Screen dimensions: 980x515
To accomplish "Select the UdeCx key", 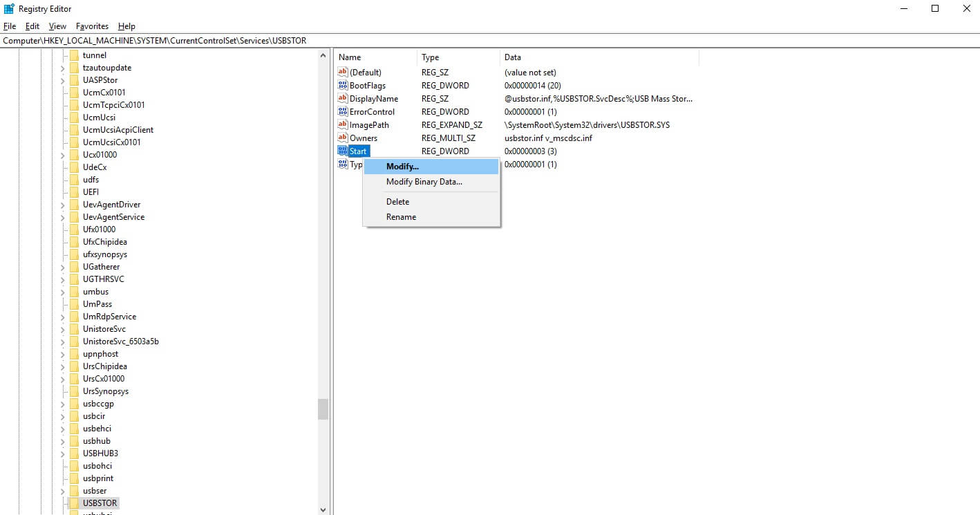I will coord(95,167).
